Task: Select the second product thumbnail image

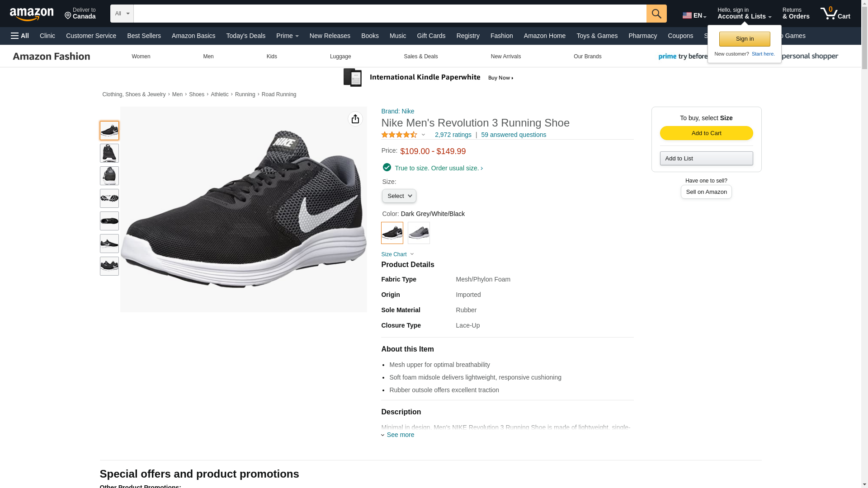Action: (x=109, y=153)
